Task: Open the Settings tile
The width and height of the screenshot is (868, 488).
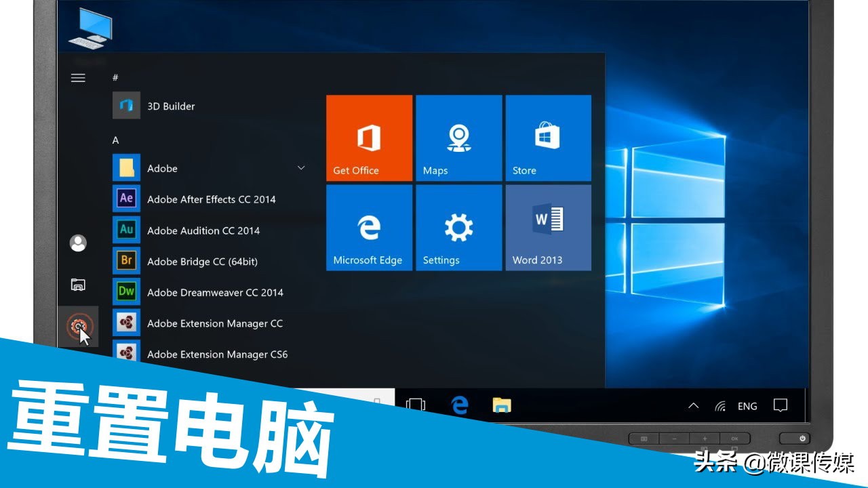Action: pos(459,228)
